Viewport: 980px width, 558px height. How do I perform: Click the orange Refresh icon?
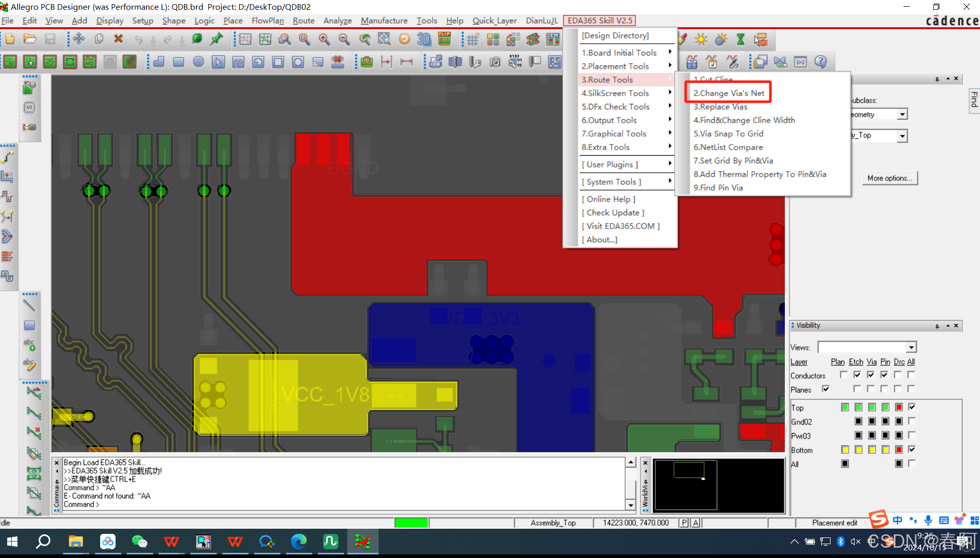click(x=404, y=39)
